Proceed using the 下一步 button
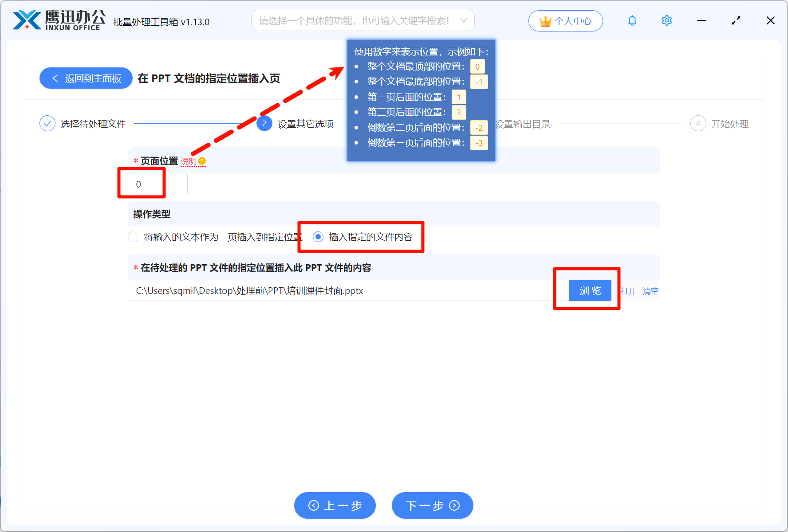 click(432, 505)
